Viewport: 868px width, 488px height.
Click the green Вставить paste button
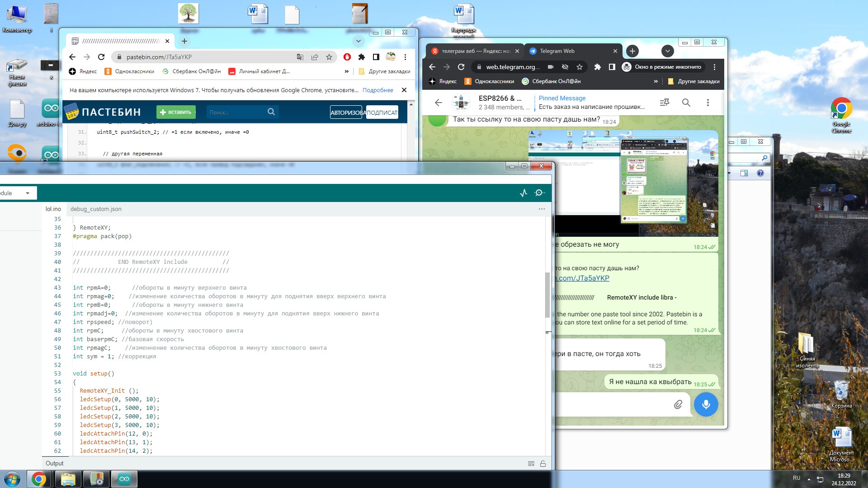point(176,112)
